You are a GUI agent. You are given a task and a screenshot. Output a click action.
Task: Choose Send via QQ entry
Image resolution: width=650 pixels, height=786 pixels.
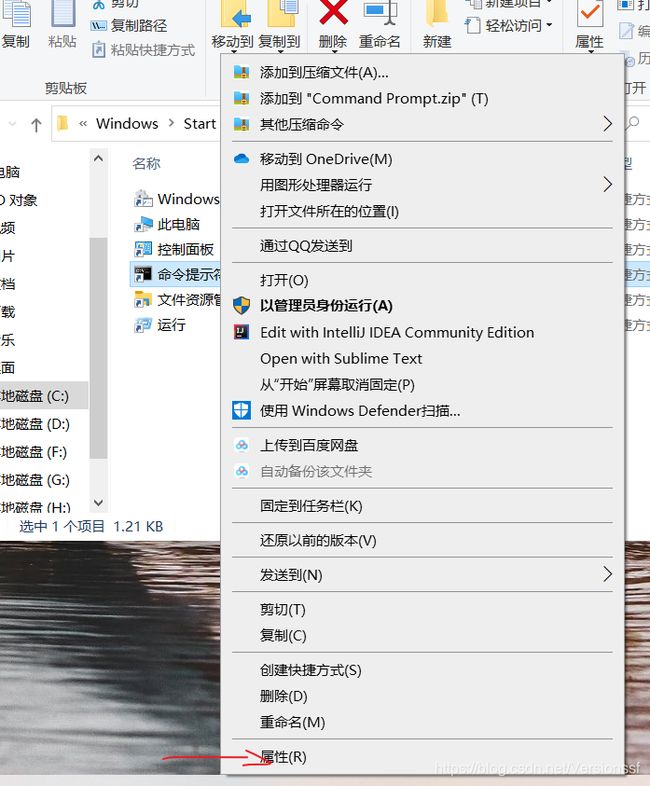pos(422,246)
